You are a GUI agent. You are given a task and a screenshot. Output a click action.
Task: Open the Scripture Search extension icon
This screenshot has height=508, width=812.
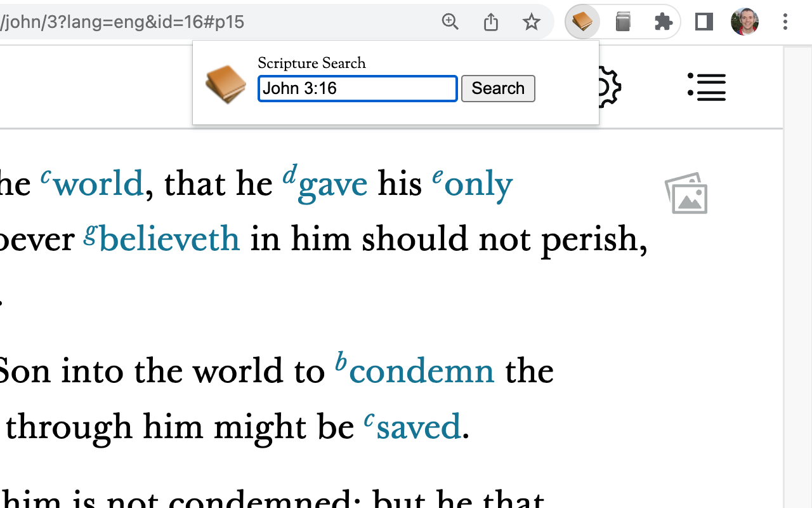(582, 21)
